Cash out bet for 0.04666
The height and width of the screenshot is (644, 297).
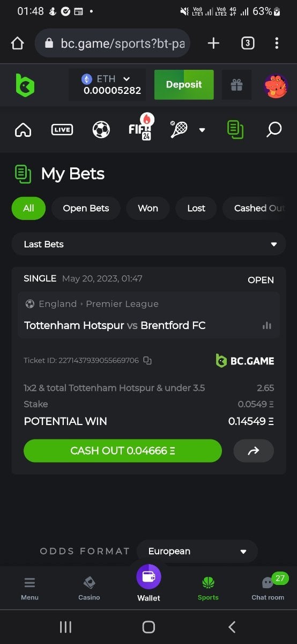tap(123, 451)
